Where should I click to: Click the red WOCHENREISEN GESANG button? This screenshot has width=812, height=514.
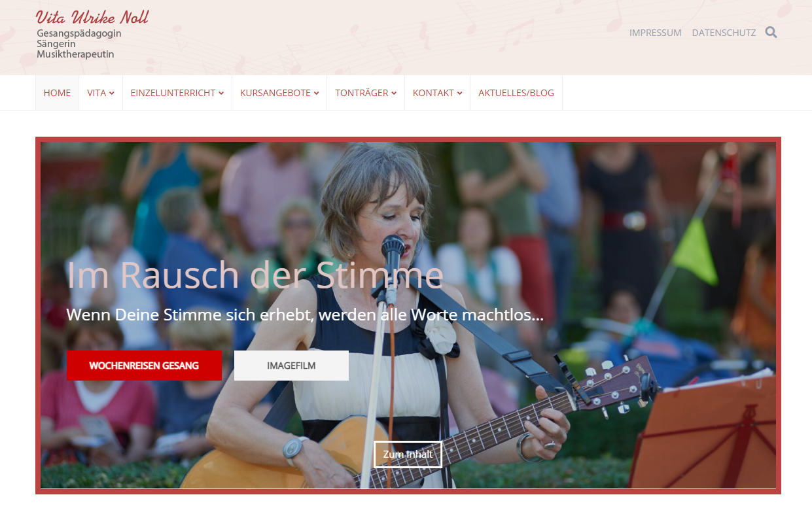pyautogui.click(x=144, y=366)
